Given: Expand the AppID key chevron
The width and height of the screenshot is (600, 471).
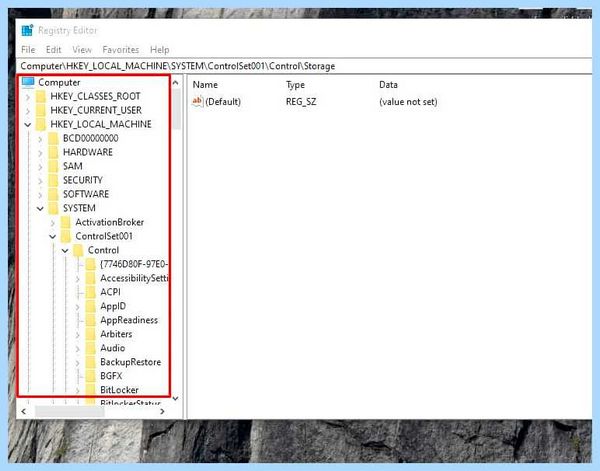Looking at the screenshot, I should click(78, 307).
